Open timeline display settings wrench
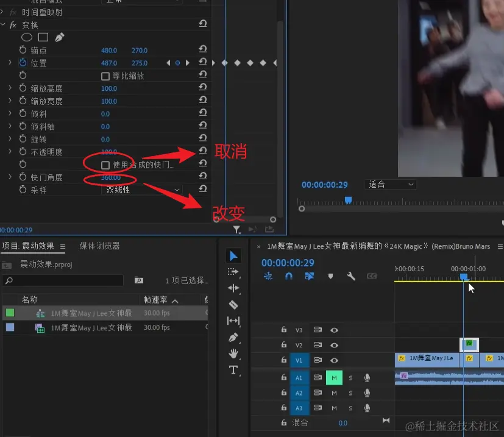Image resolution: width=504 pixels, height=437 pixels. pyautogui.click(x=350, y=276)
